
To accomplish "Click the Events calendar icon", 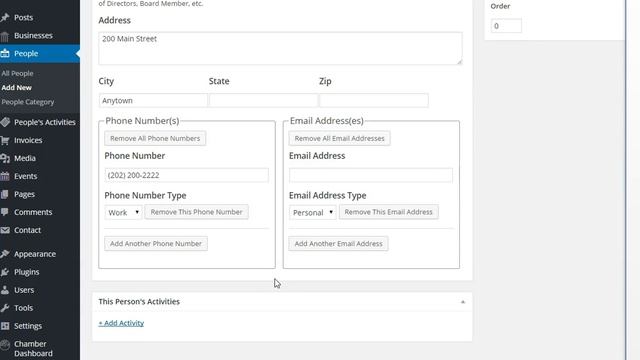I will click(x=4, y=176).
